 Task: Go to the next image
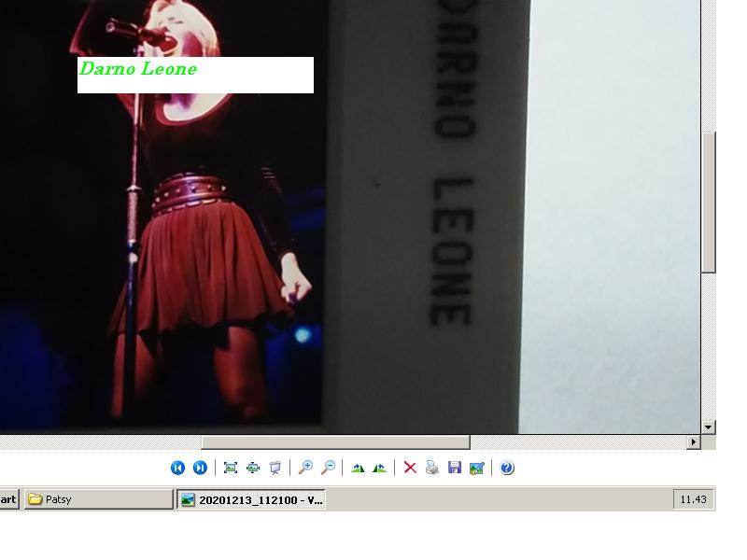[x=200, y=469]
